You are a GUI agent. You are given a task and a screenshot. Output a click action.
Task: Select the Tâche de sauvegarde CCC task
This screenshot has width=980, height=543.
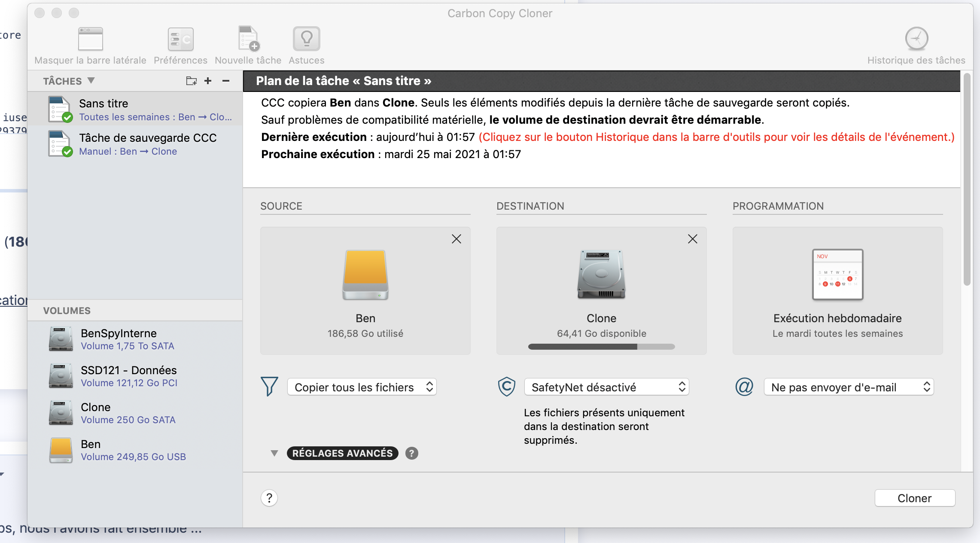[x=135, y=143]
